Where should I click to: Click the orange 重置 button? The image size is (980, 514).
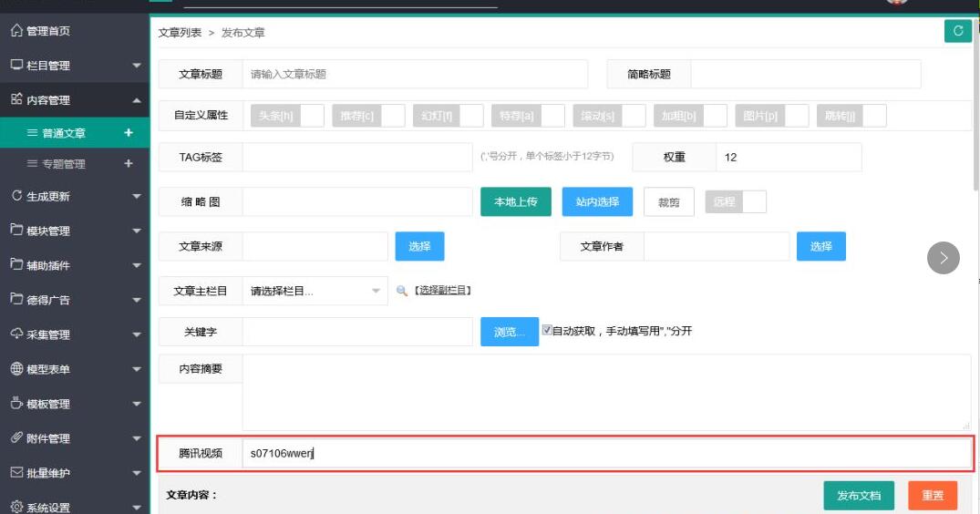[933, 495]
